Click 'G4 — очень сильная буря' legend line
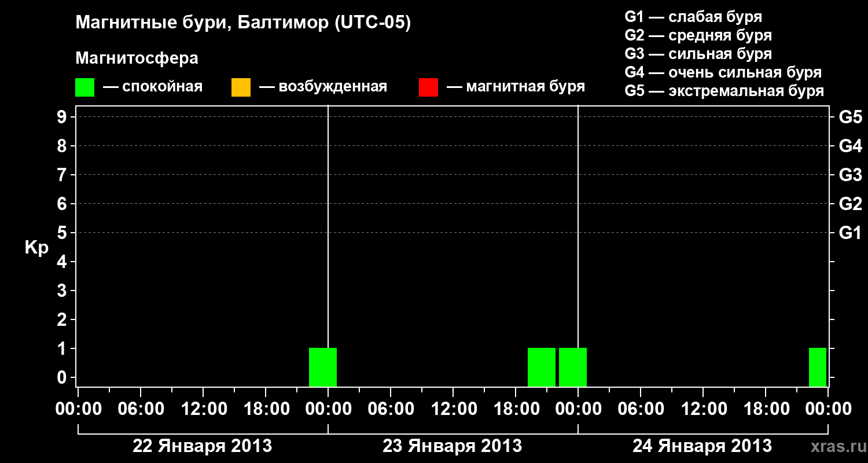The height and width of the screenshot is (463, 868). 723,72
